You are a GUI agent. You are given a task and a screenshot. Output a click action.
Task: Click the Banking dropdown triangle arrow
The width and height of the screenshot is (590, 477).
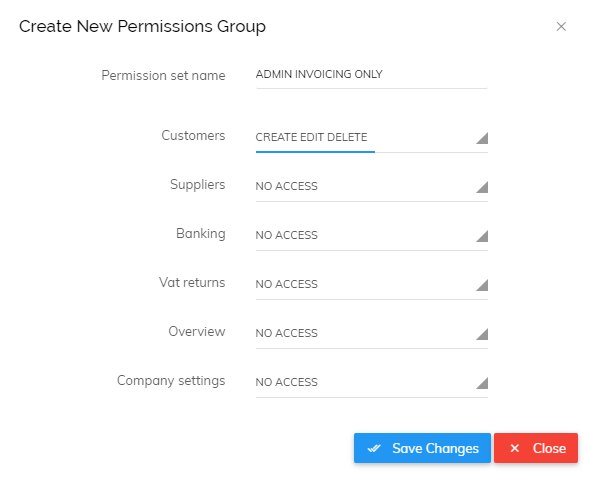pos(482,236)
